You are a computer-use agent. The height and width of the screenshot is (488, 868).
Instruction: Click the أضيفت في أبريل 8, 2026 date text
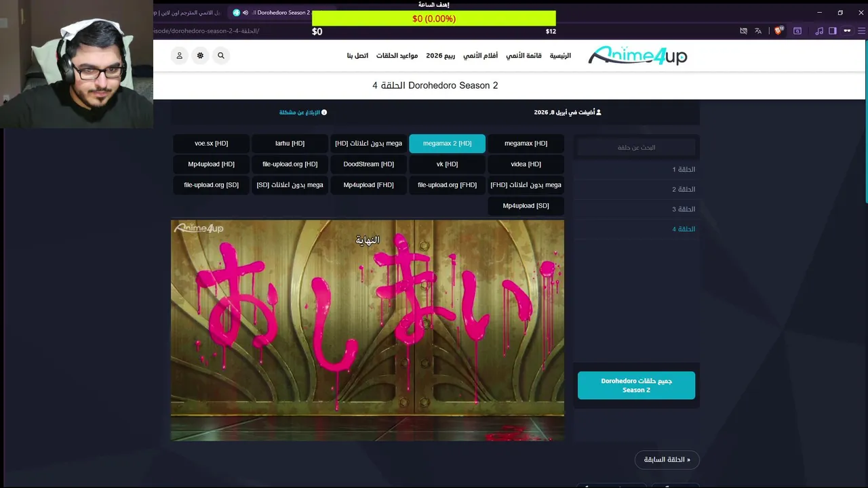point(568,113)
